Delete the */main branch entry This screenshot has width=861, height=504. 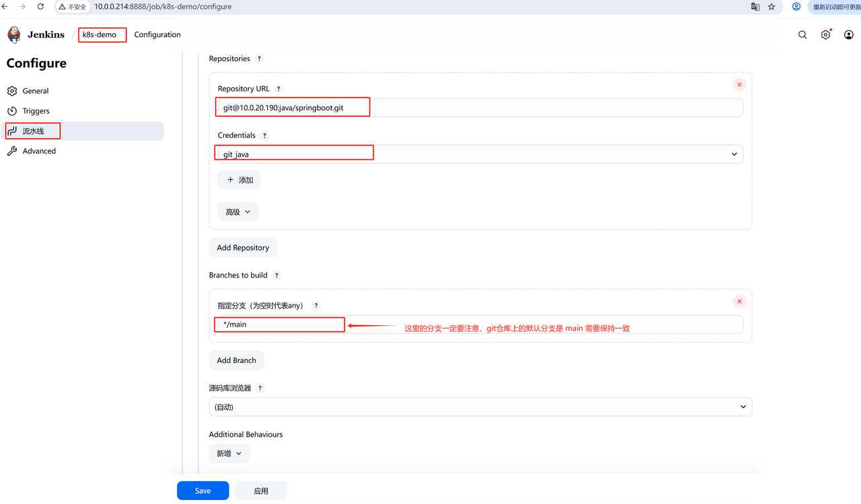coord(739,302)
